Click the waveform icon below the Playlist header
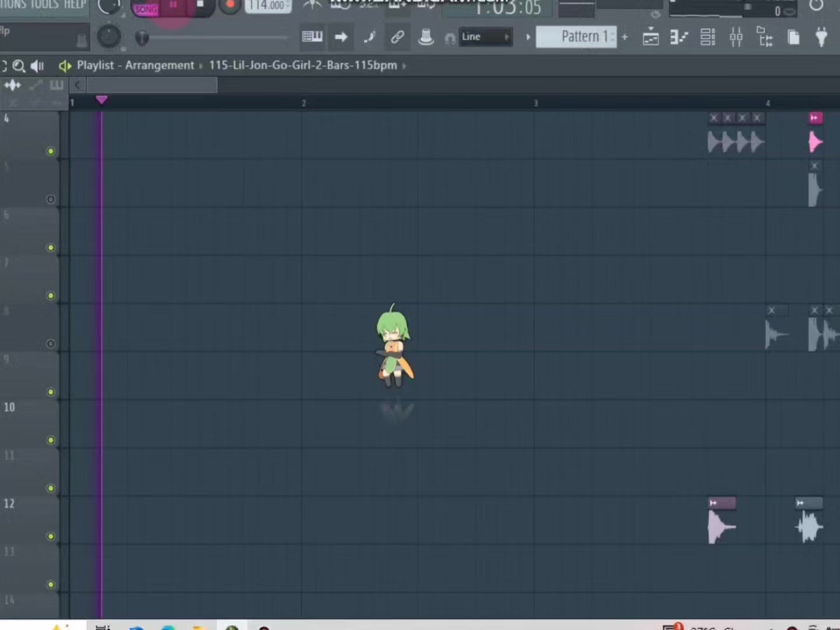840x630 pixels. (x=12, y=85)
